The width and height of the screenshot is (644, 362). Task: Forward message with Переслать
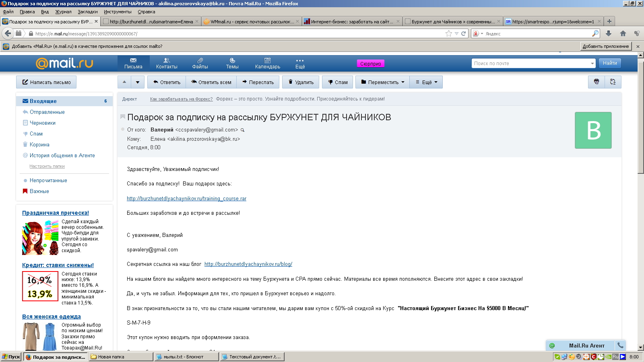258,82
